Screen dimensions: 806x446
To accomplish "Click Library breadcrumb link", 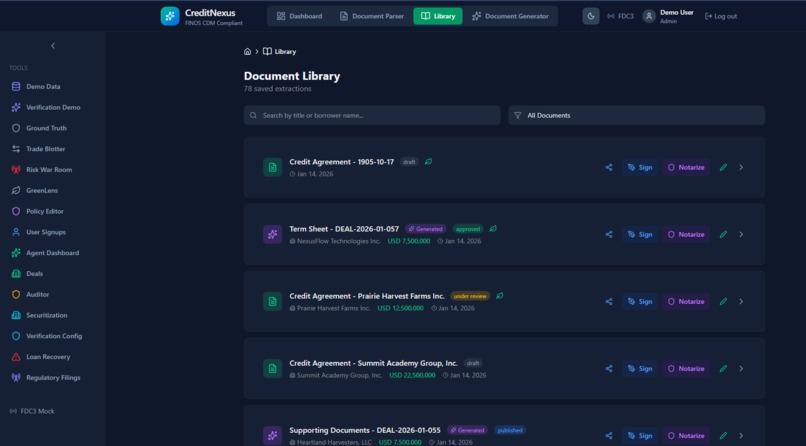I will (x=280, y=51).
